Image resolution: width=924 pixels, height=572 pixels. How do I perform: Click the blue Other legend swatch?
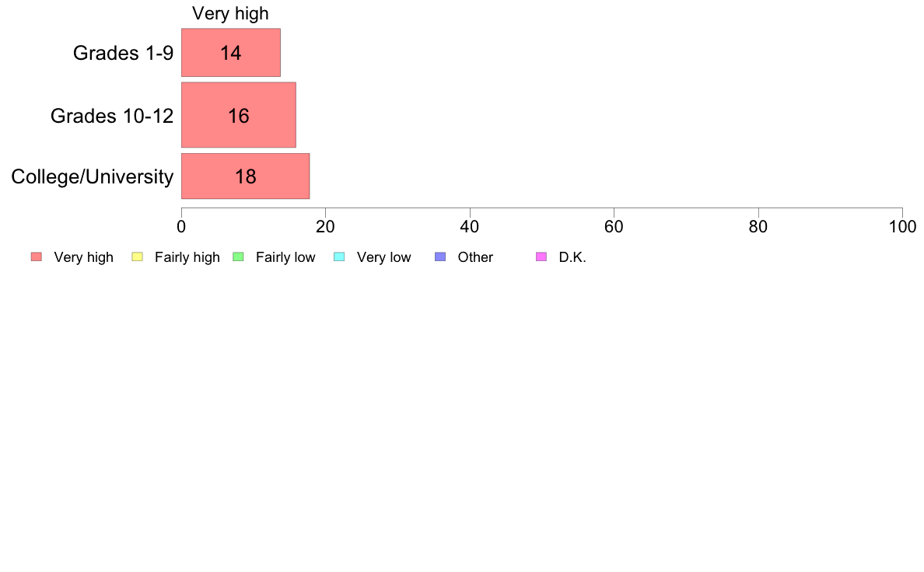pyautogui.click(x=440, y=256)
